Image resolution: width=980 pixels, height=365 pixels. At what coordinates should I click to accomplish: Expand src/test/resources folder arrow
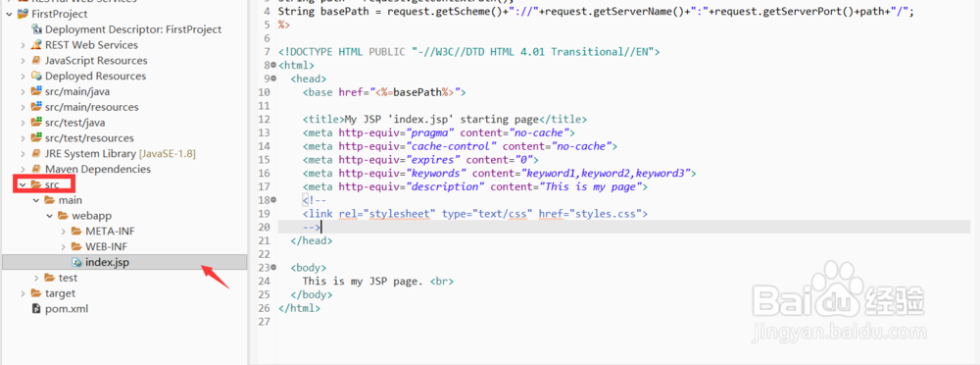[24, 138]
